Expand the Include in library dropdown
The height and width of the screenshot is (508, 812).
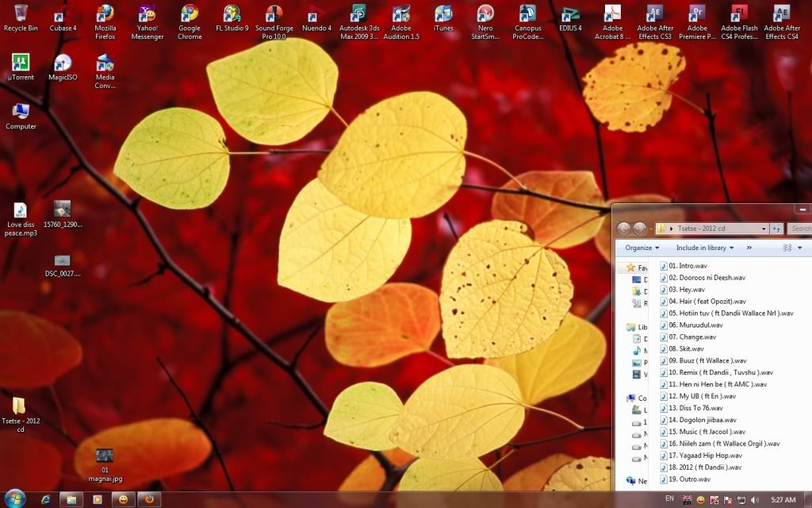[704, 248]
